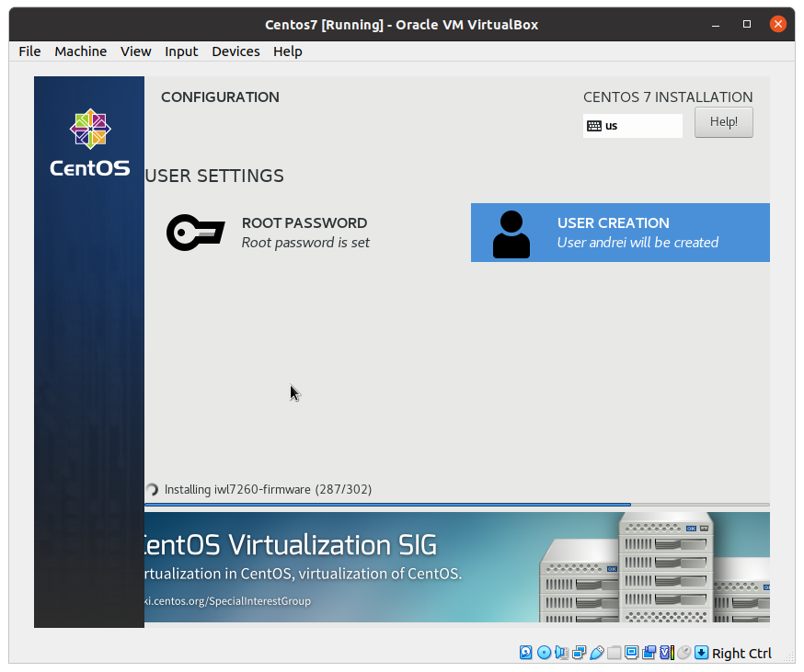Click the CentOS logo in sidebar
This screenshot has height=672, width=804.
[90, 142]
